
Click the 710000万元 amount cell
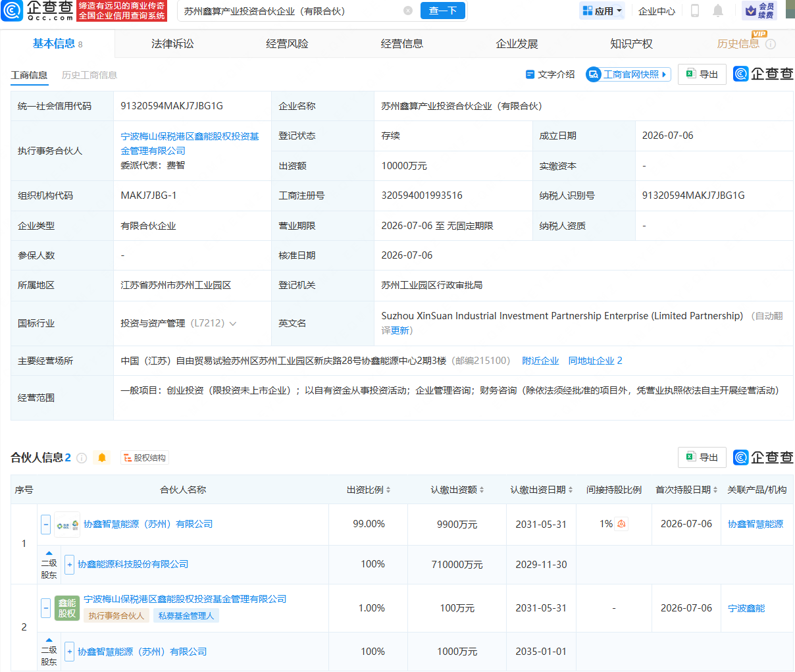coord(457,565)
